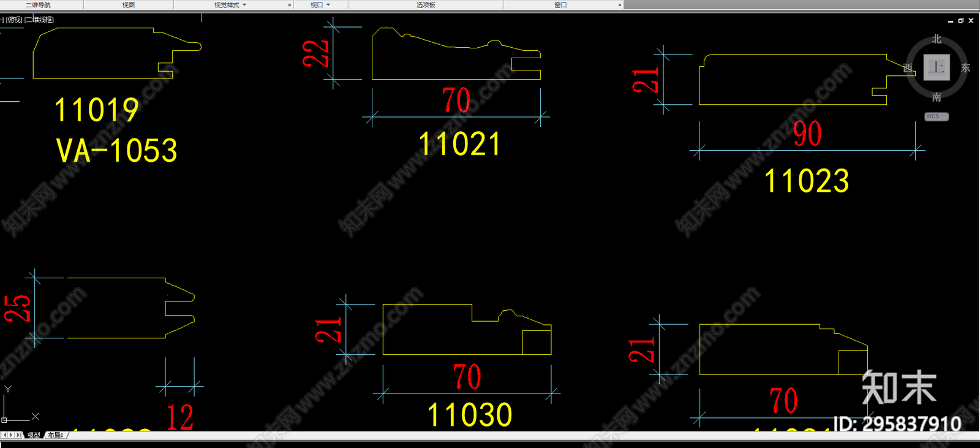This screenshot has width=980, height=448.
Task: Select the 90 width dimension of 11023
Action: click(807, 133)
